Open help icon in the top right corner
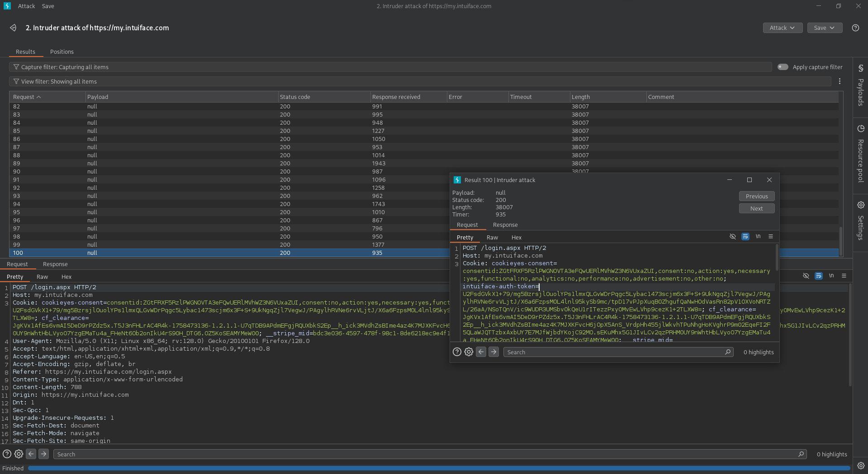The width and height of the screenshot is (868, 474). click(855, 28)
